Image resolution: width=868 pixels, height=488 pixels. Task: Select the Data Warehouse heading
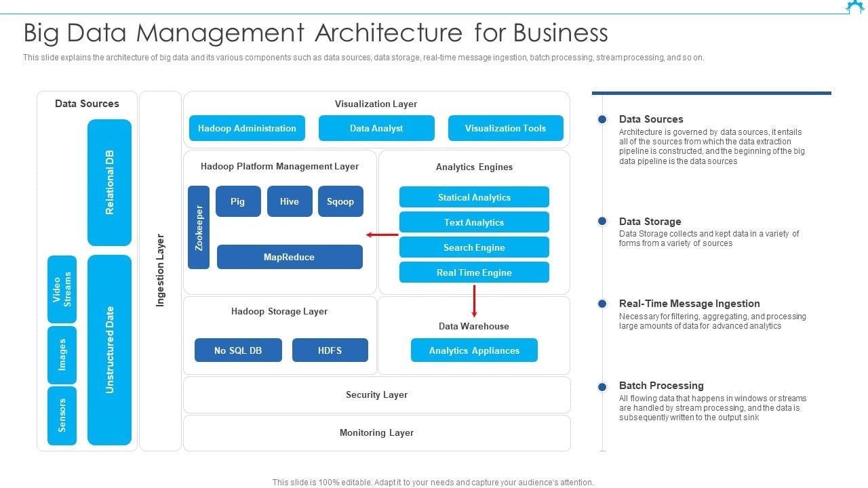click(x=474, y=326)
